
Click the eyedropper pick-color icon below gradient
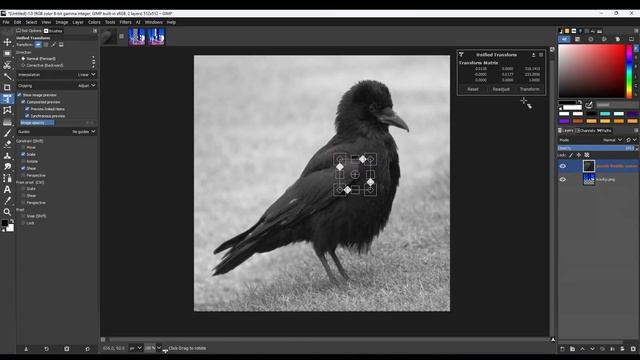coord(589,105)
